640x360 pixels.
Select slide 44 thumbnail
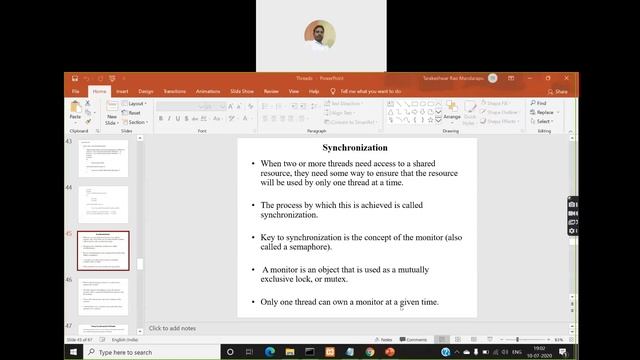point(103,204)
